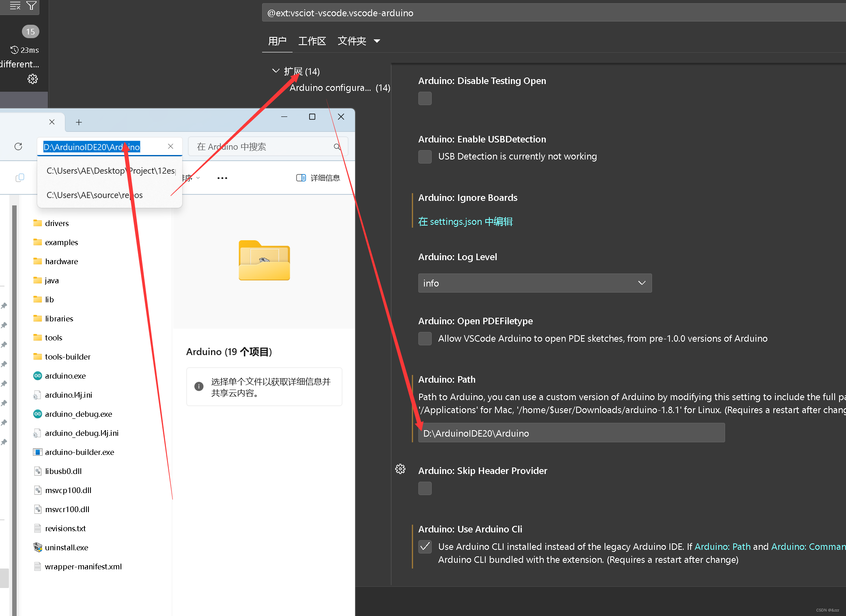The height and width of the screenshot is (616, 846).
Task: Switch to the 用户 settings tab
Action: coord(277,41)
